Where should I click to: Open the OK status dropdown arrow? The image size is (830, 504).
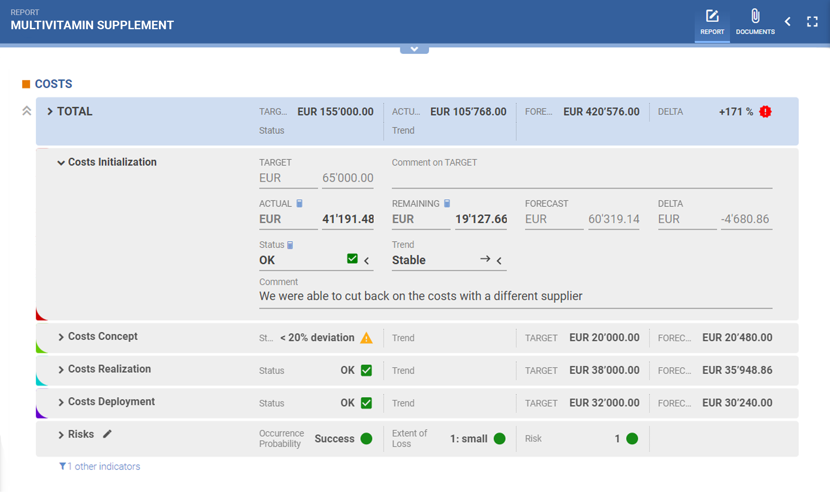[x=366, y=260]
